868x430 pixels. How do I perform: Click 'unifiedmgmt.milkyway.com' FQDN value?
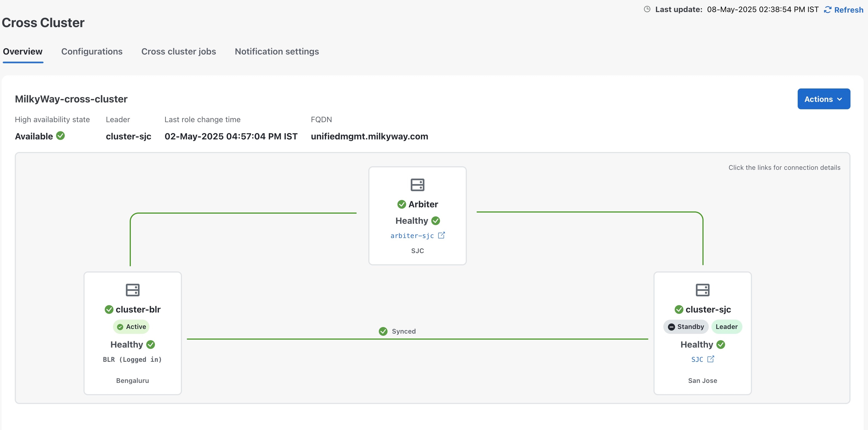coord(369,136)
